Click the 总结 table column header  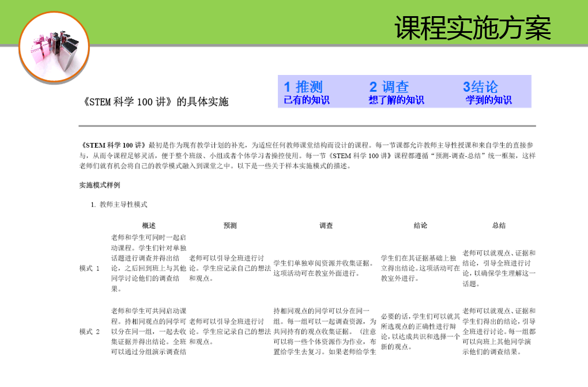tap(499, 226)
